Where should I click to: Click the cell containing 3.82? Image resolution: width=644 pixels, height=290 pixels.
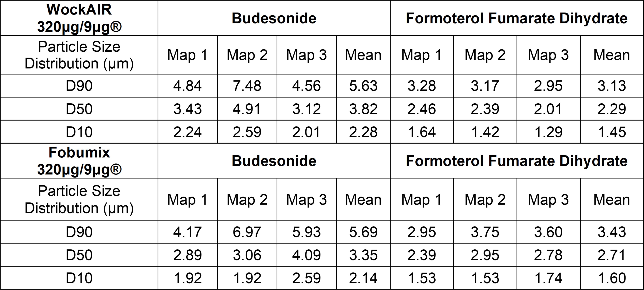coord(363,109)
